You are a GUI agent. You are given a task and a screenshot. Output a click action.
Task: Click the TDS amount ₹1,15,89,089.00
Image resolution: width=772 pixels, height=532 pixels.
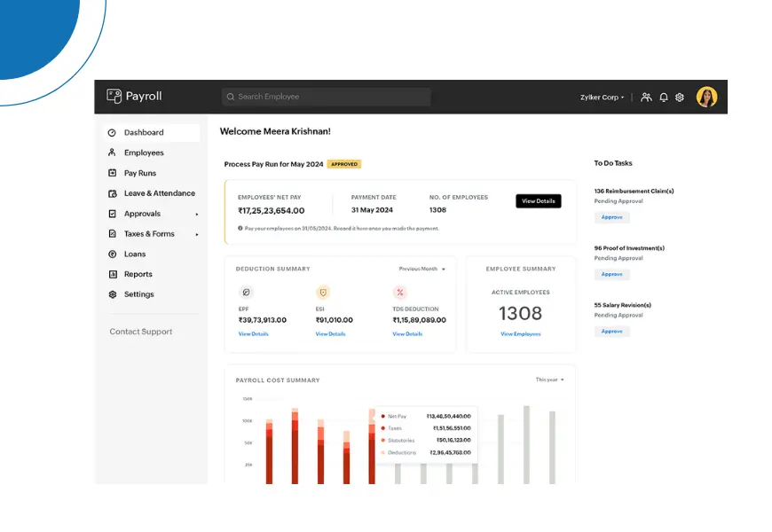419,320
